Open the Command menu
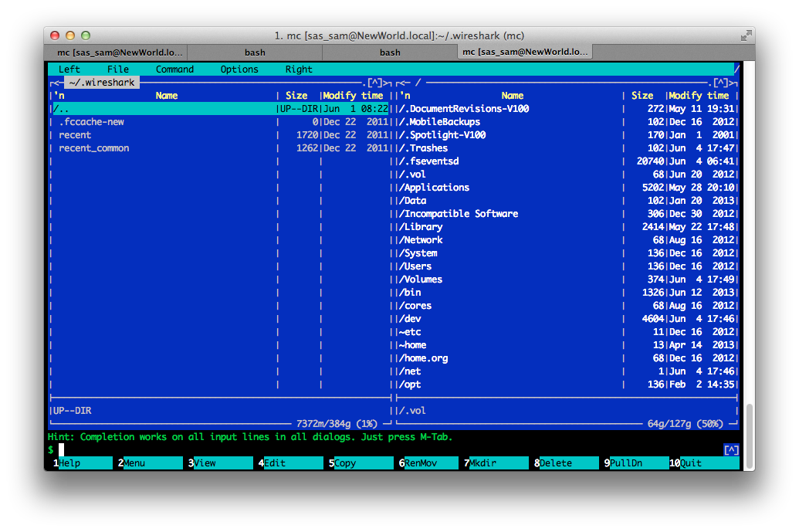This screenshot has width=799, height=532. (x=174, y=69)
